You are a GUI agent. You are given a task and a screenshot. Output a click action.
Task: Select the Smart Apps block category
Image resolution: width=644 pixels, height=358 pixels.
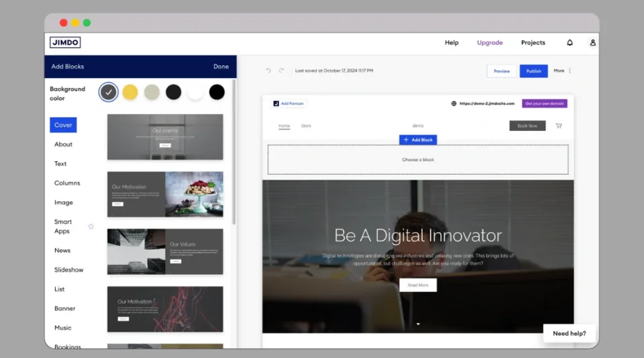point(63,226)
